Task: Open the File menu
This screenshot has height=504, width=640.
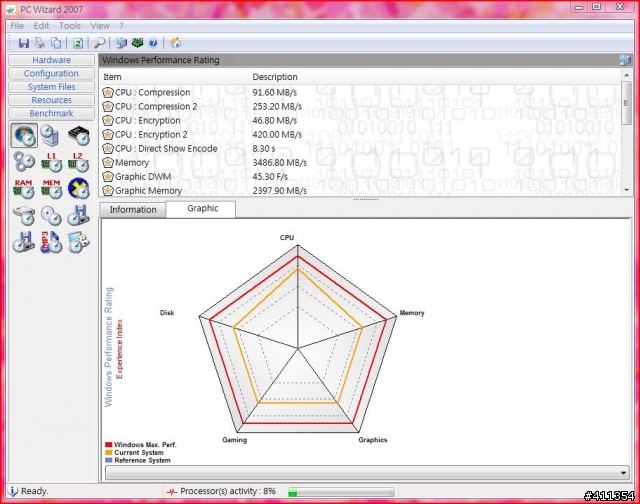Action: (x=17, y=26)
